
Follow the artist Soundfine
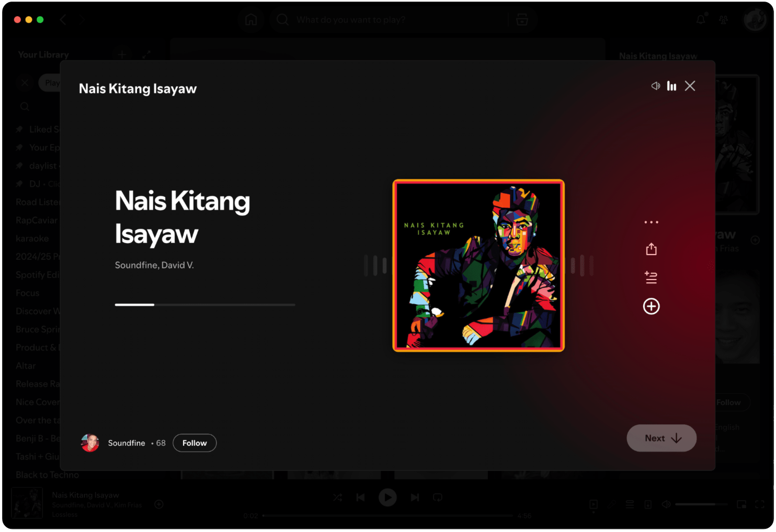pyautogui.click(x=195, y=443)
